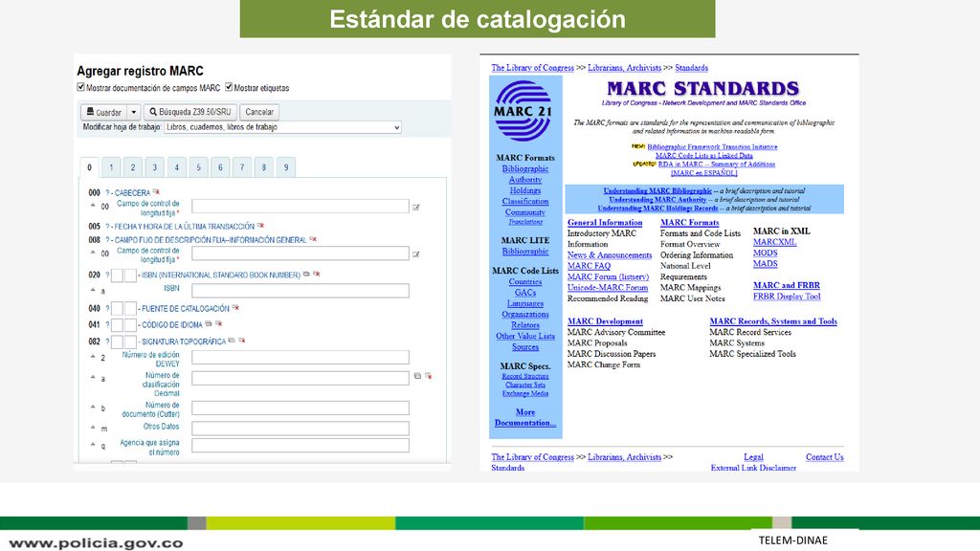Open help question mark for tag 041
Screen dimensions: 980x551
pos(107,325)
